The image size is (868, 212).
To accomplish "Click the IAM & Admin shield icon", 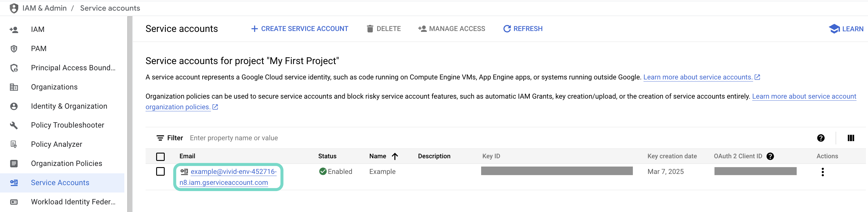I will tap(14, 8).
